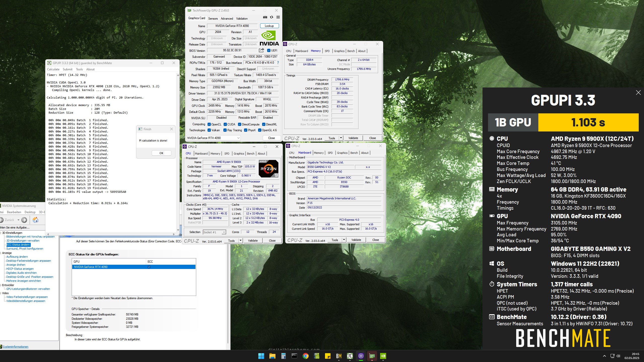Switch to the Sensors tab in GPU-Z

tap(213, 19)
